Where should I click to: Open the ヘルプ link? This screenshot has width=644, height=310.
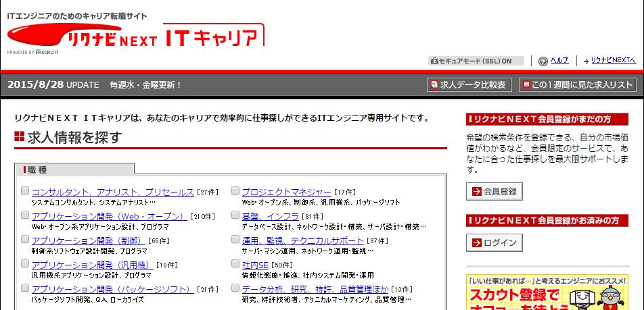tap(559, 61)
